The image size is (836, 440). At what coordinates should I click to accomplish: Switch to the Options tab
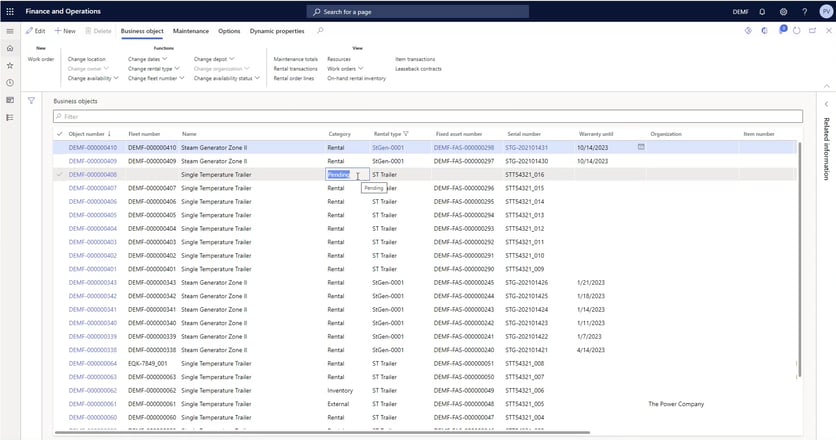[229, 31]
